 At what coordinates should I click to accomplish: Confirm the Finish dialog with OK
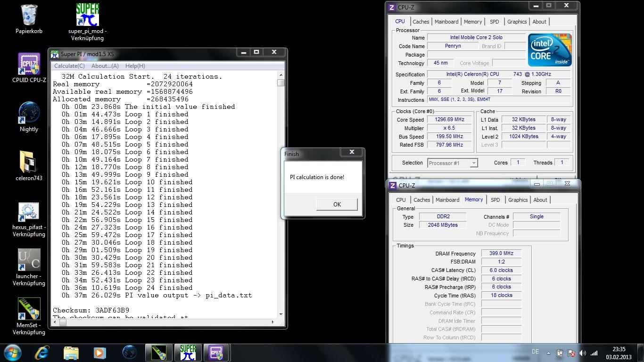337,204
